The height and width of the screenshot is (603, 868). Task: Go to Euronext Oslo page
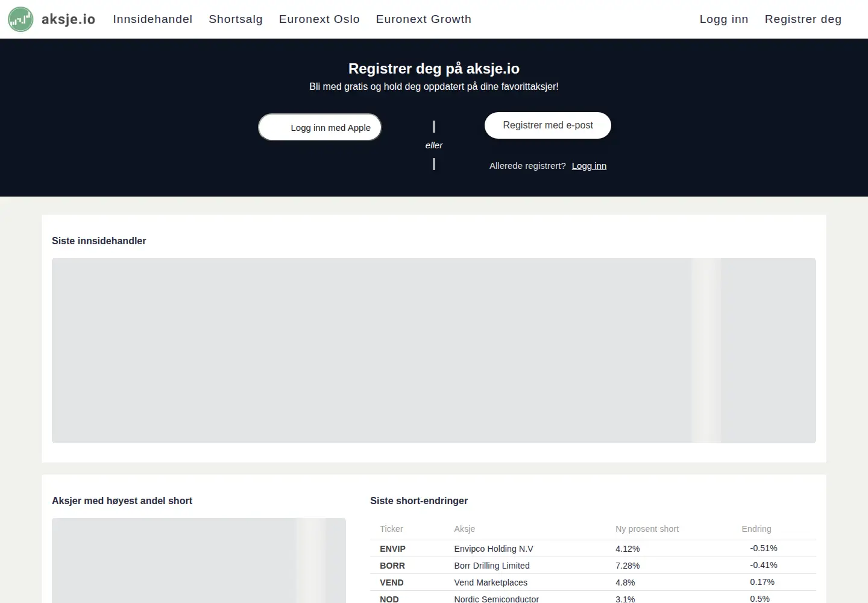coord(319,19)
